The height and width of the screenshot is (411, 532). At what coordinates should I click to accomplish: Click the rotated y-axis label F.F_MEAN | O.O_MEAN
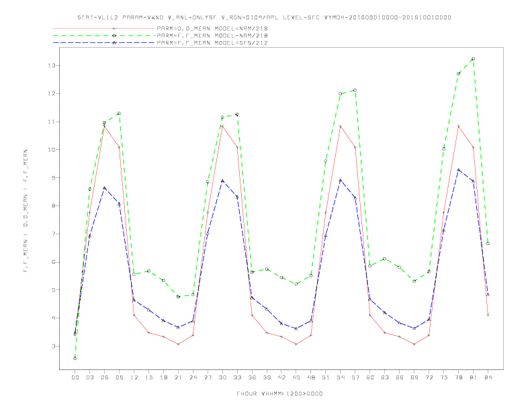(x=26, y=211)
